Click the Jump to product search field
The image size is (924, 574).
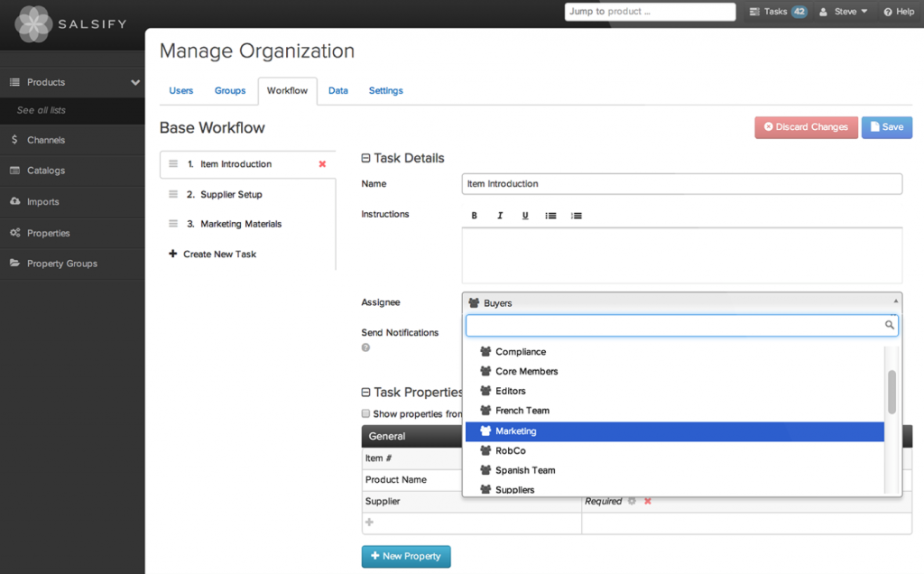click(x=650, y=12)
